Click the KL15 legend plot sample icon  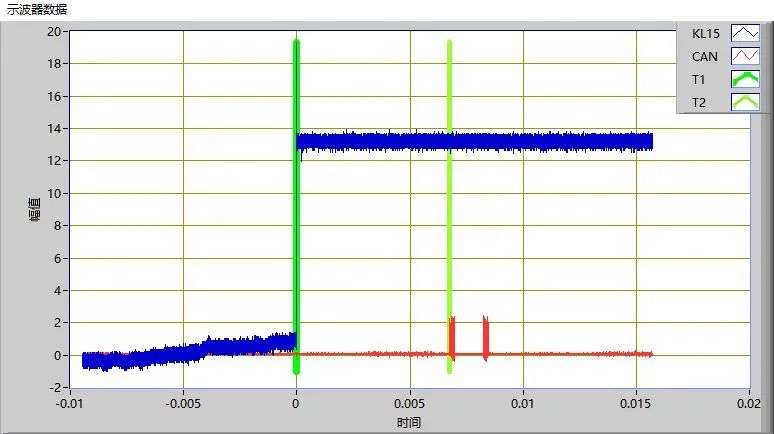745,34
